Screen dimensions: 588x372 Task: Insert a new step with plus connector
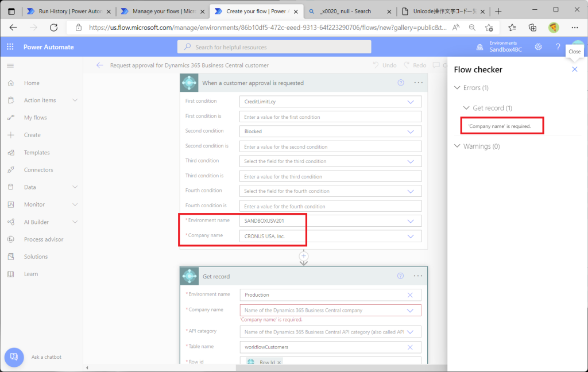coord(304,256)
